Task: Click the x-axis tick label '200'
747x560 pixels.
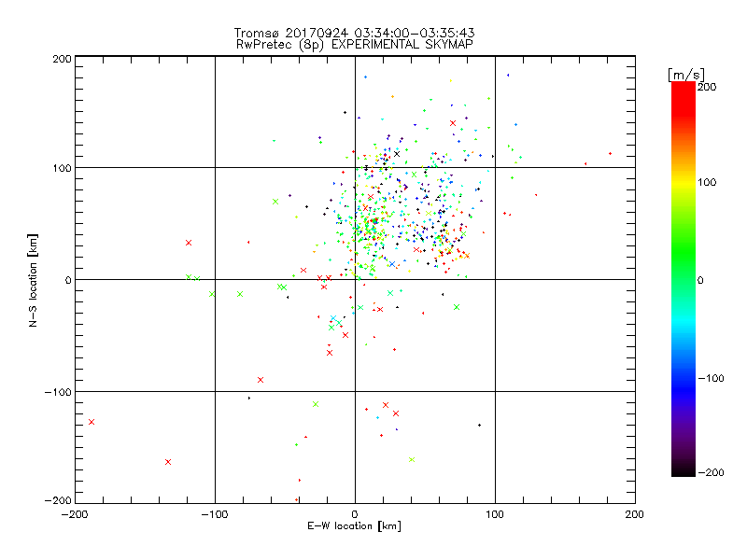Action: point(635,514)
